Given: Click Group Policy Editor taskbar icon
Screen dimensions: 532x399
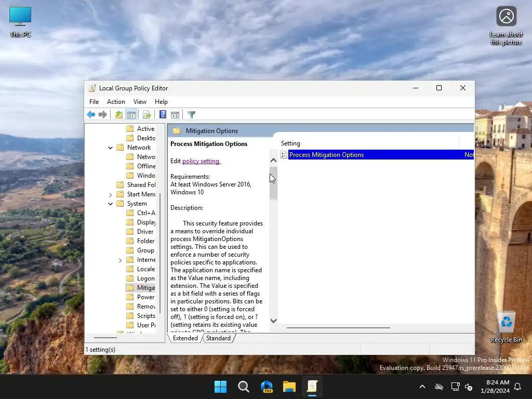Looking at the screenshot, I should pos(312,387).
